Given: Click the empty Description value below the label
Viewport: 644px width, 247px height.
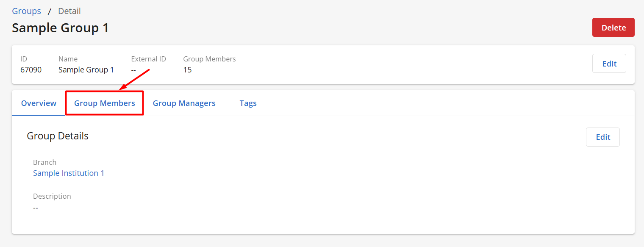Looking at the screenshot, I should point(36,208).
